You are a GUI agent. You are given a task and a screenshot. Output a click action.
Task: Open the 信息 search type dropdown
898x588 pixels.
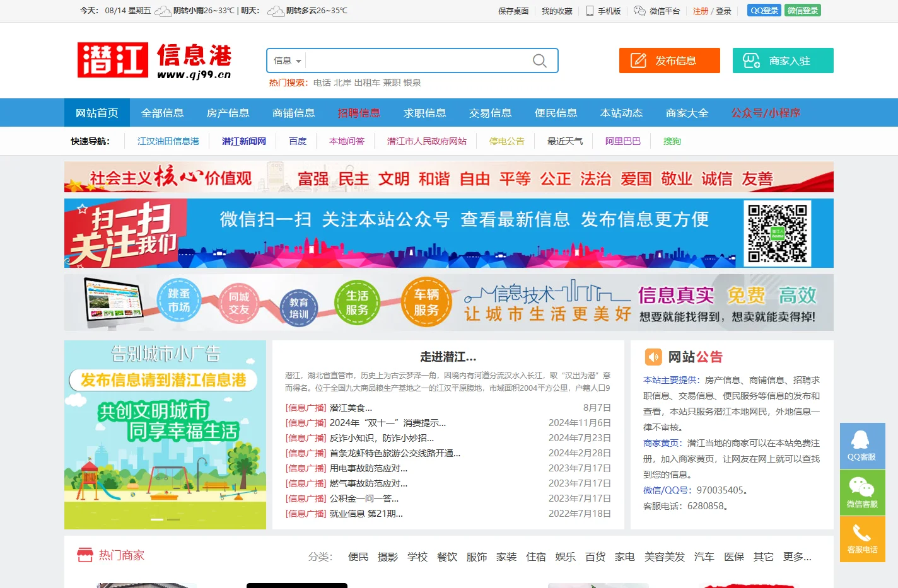coord(287,61)
